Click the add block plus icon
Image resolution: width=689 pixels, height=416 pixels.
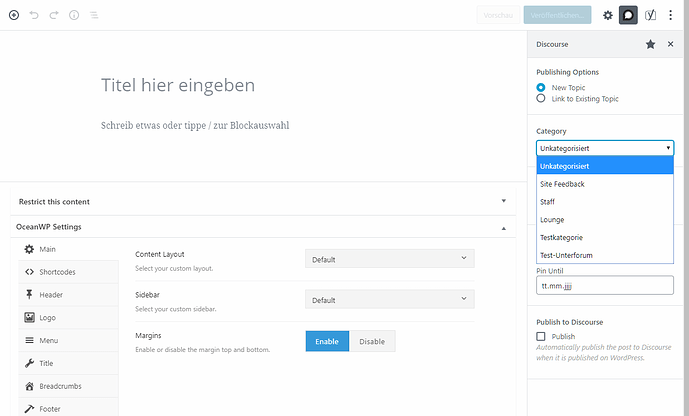click(14, 15)
